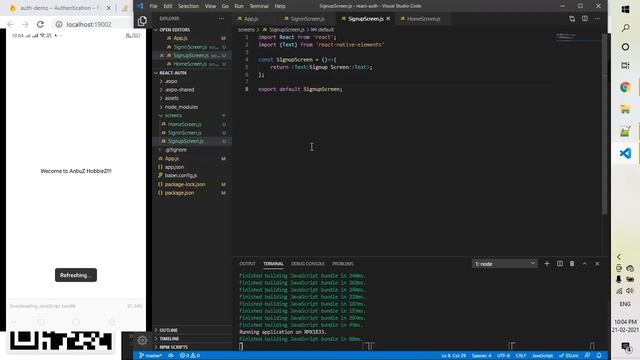640x360 pixels.
Task: Collapse the REACT-AUTH folder section
Action: point(173,73)
